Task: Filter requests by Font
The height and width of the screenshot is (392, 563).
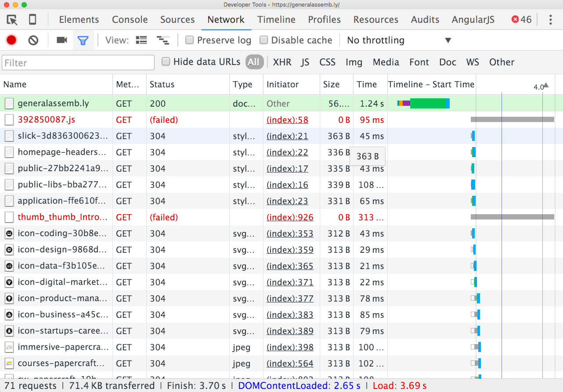Action: (419, 62)
